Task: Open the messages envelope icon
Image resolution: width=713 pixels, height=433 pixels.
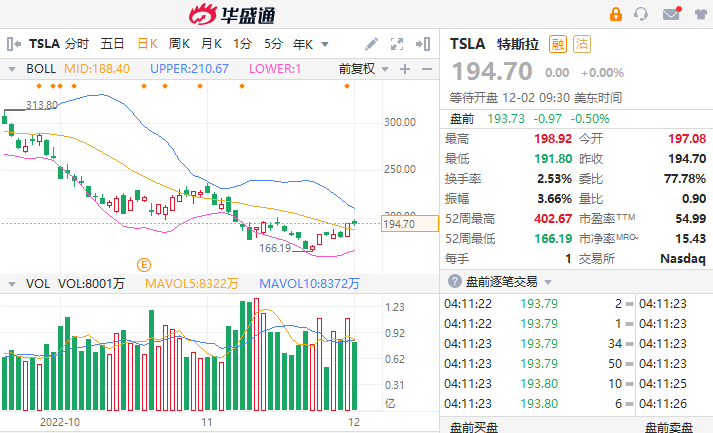Action: pyautogui.click(x=672, y=14)
